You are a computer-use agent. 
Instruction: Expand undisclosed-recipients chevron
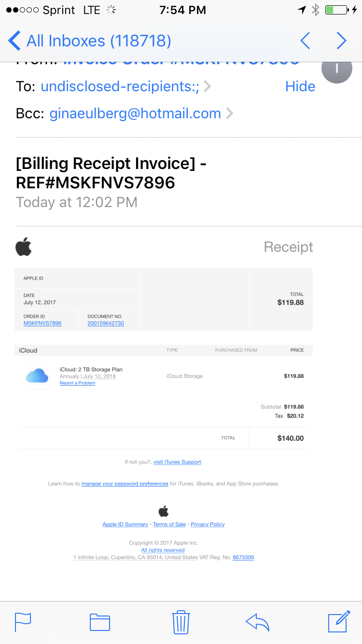(208, 86)
